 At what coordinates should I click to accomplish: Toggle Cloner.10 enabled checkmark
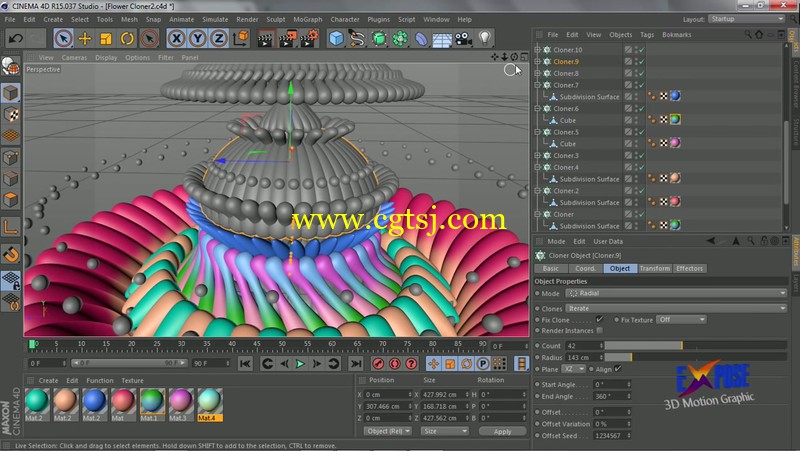coord(642,50)
